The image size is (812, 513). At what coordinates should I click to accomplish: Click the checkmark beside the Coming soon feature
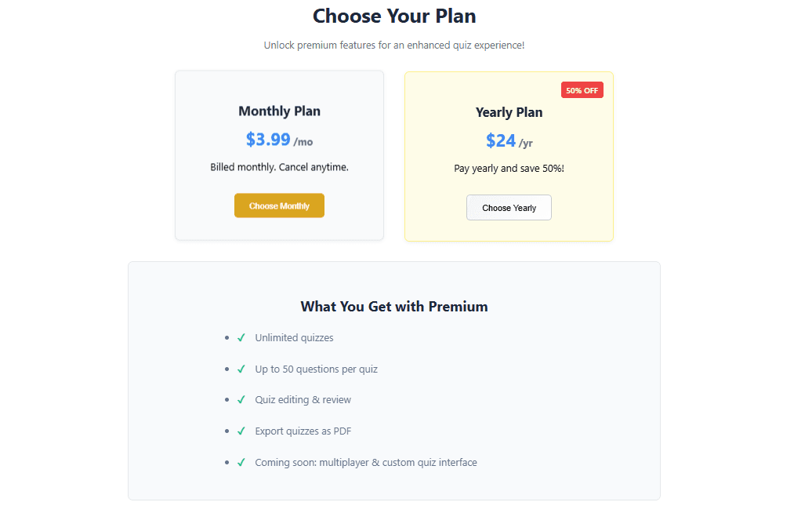pos(241,462)
